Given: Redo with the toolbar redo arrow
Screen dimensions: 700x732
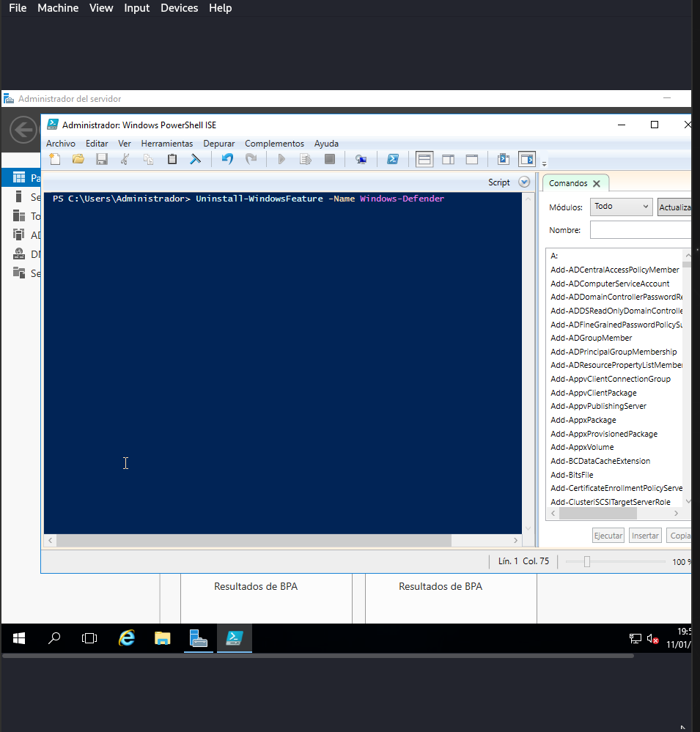Looking at the screenshot, I should coord(251,160).
